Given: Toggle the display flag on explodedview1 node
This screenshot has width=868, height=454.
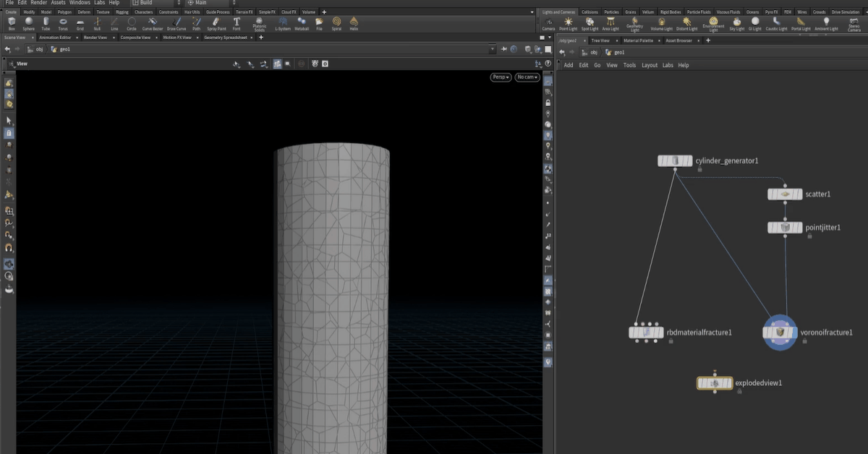Looking at the screenshot, I should pyautogui.click(x=728, y=383).
